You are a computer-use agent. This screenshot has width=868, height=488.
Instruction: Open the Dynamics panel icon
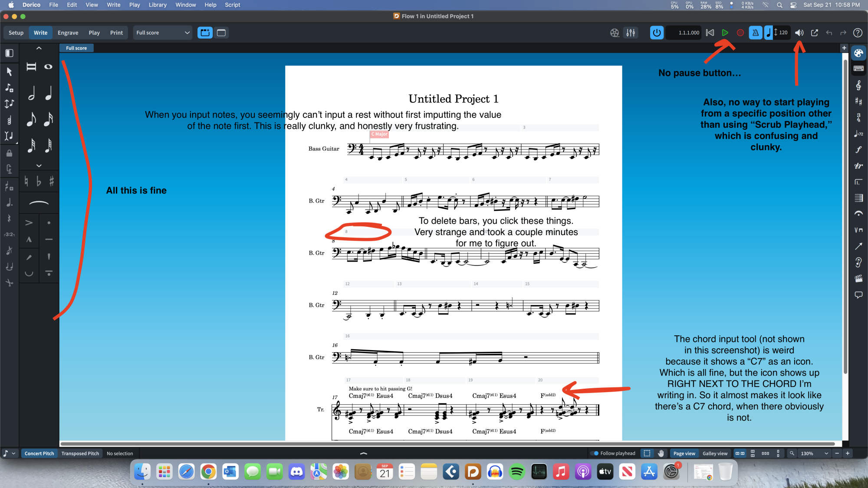click(x=858, y=150)
